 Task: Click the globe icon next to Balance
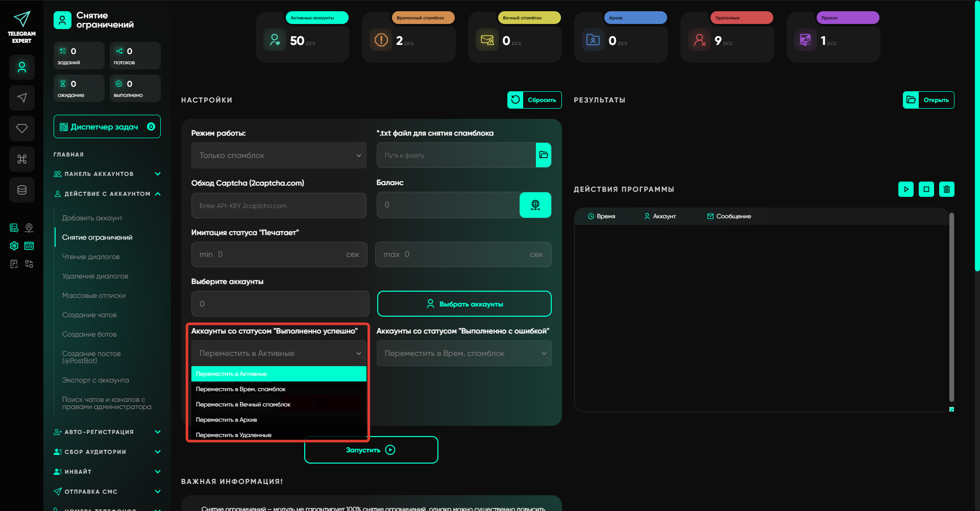coord(535,205)
